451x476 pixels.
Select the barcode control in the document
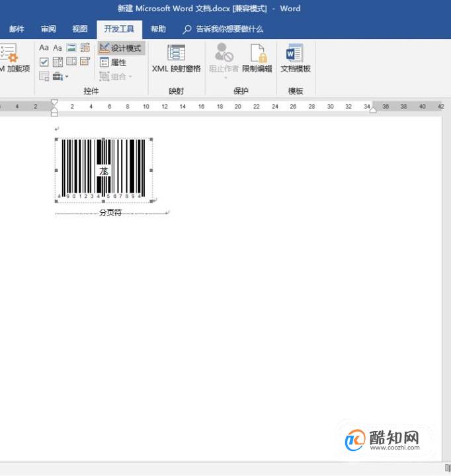click(104, 170)
